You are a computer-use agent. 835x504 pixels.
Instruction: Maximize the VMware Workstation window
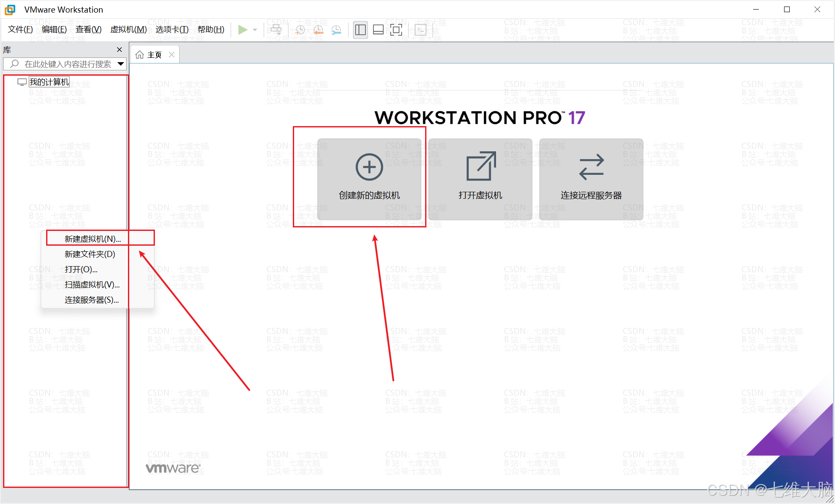(787, 9)
